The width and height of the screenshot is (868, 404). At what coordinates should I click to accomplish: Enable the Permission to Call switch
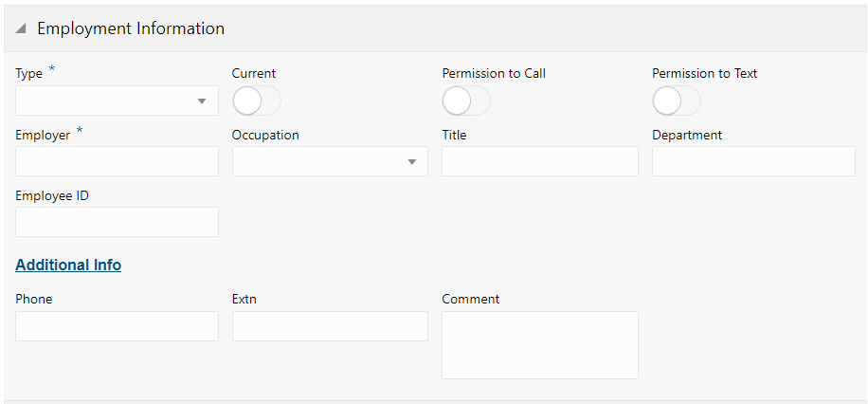pos(465,101)
